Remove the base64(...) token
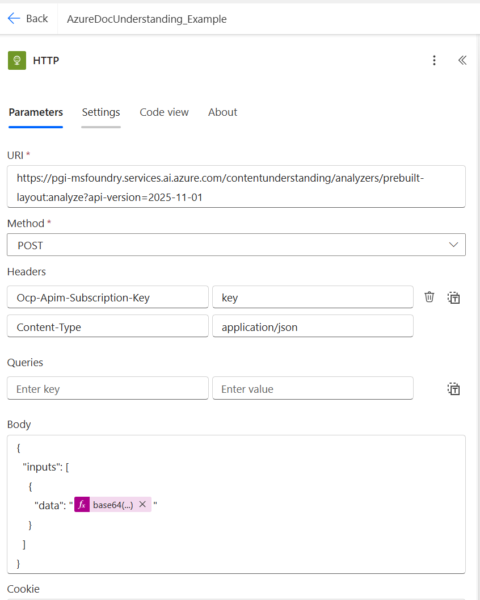The width and height of the screenshot is (480, 600). (142, 504)
